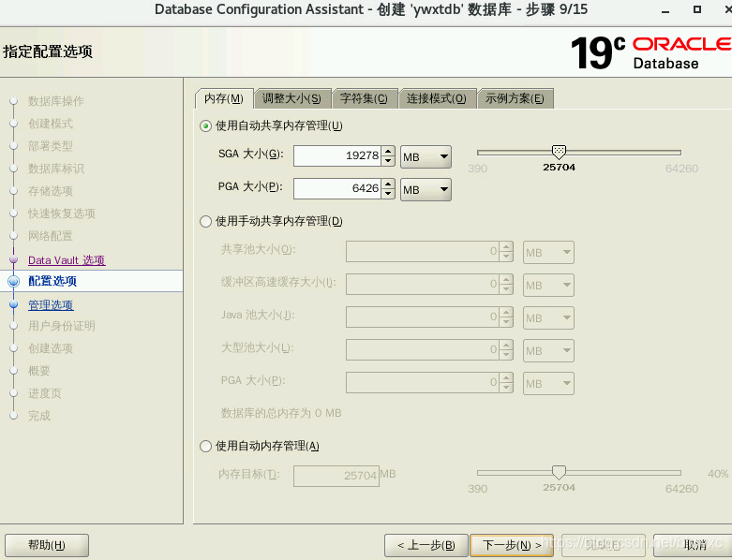Click the 大型池大小 input field

pyautogui.click(x=423, y=349)
